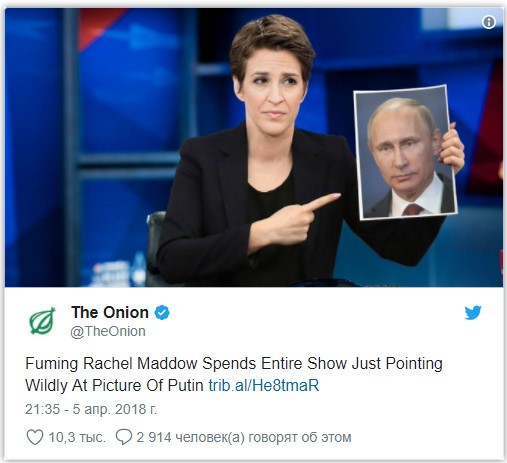Click the word "Fuming" in the tweet text

tap(51, 364)
